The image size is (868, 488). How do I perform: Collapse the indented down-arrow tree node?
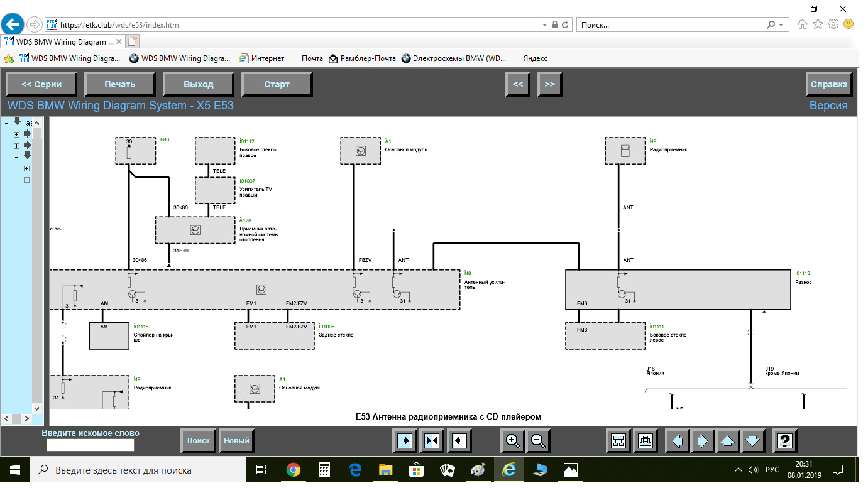click(17, 157)
